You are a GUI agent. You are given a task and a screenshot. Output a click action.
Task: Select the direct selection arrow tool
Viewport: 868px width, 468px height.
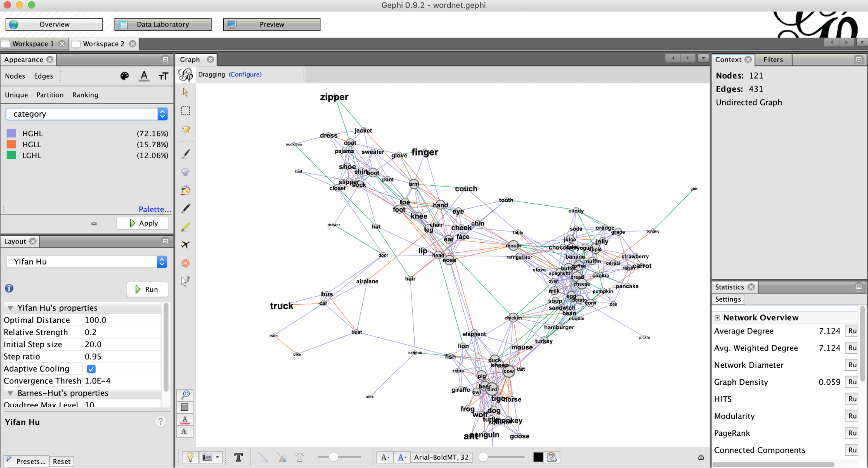pyautogui.click(x=185, y=92)
